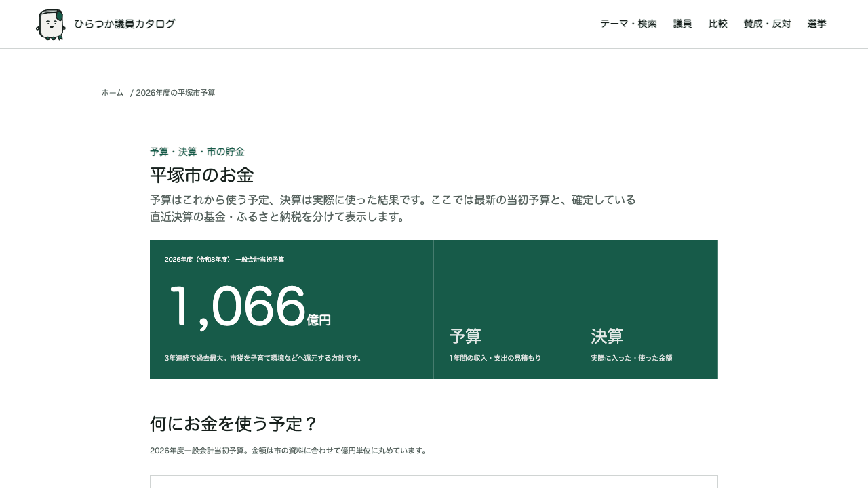Screen dimensions: 868x488
Task: Click 2026年度の平塚市予算 breadcrumb text
Action: point(176,93)
